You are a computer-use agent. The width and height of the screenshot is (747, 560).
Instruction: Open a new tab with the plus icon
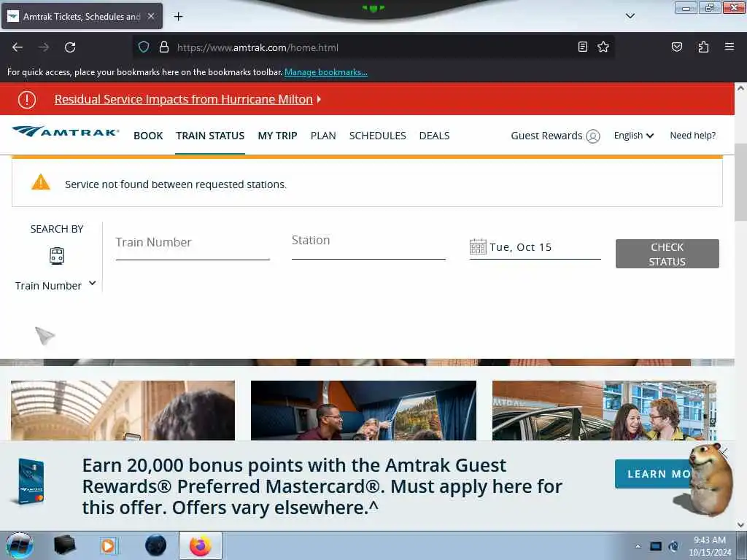[178, 17]
